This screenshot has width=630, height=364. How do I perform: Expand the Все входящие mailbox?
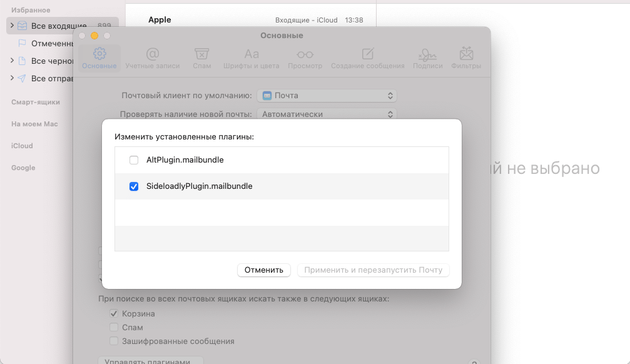click(12, 26)
